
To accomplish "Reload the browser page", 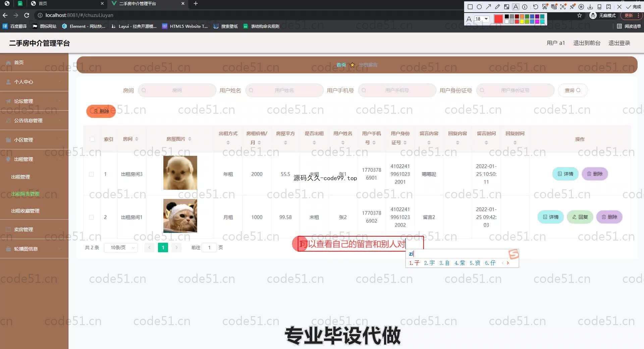I will point(27,15).
